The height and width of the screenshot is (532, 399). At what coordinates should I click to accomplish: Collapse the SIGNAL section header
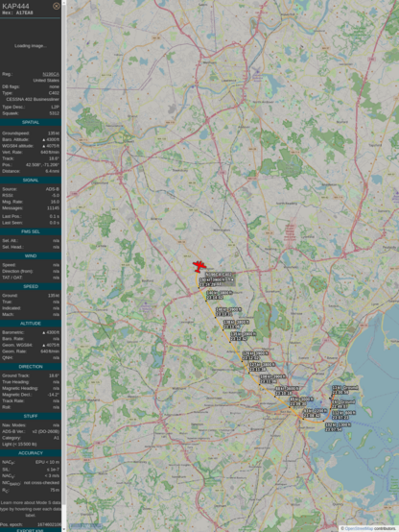click(31, 181)
